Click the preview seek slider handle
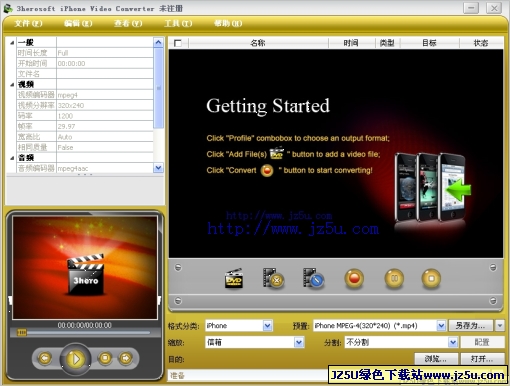Viewport: 510px width, 386px height. [x=22, y=332]
